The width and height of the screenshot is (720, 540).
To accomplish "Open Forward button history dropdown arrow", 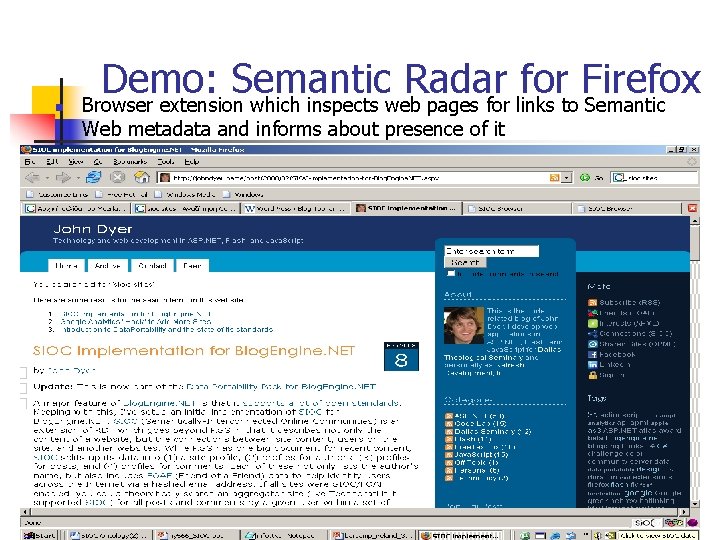I will pos(77,178).
